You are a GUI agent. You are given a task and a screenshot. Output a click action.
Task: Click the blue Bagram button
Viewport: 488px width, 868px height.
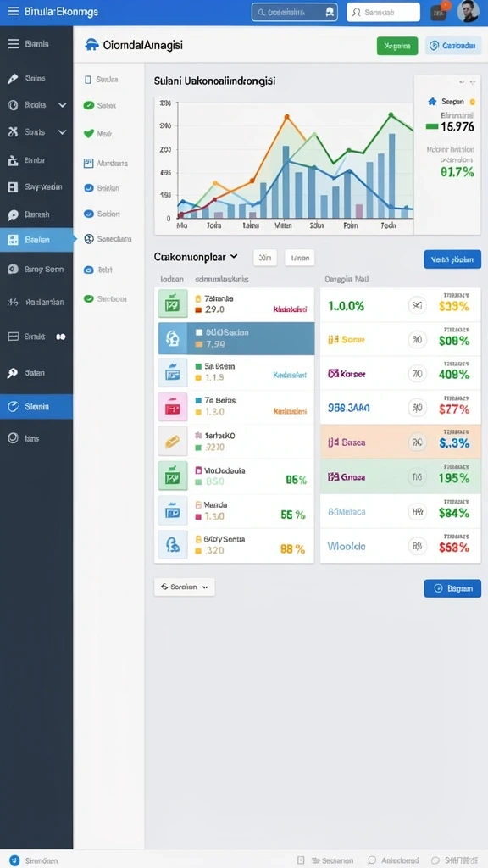[x=452, y=588]
